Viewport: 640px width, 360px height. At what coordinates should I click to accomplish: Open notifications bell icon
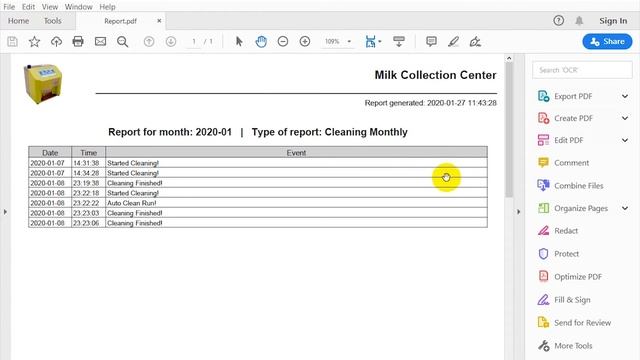pyautogui.click(x=579, y=20)
